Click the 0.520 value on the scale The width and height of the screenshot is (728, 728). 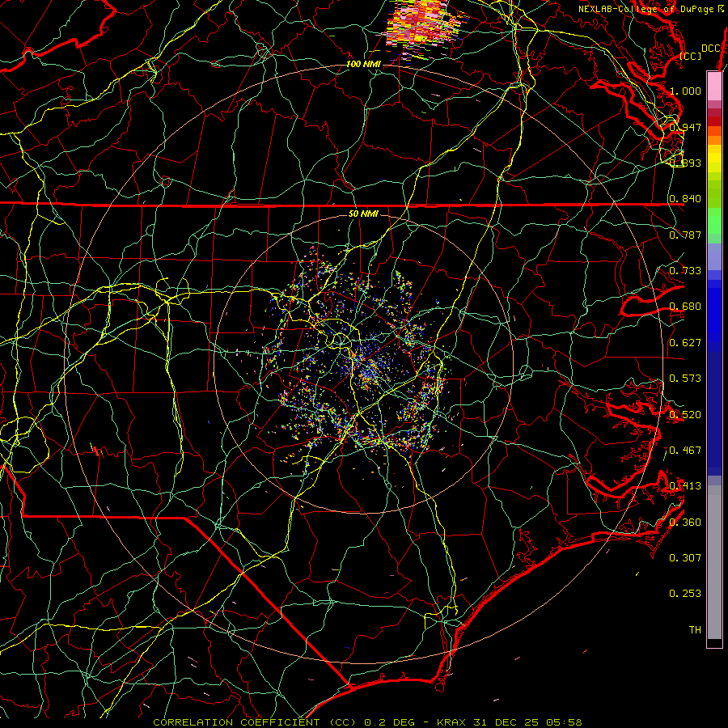click(x=685, y=415)
